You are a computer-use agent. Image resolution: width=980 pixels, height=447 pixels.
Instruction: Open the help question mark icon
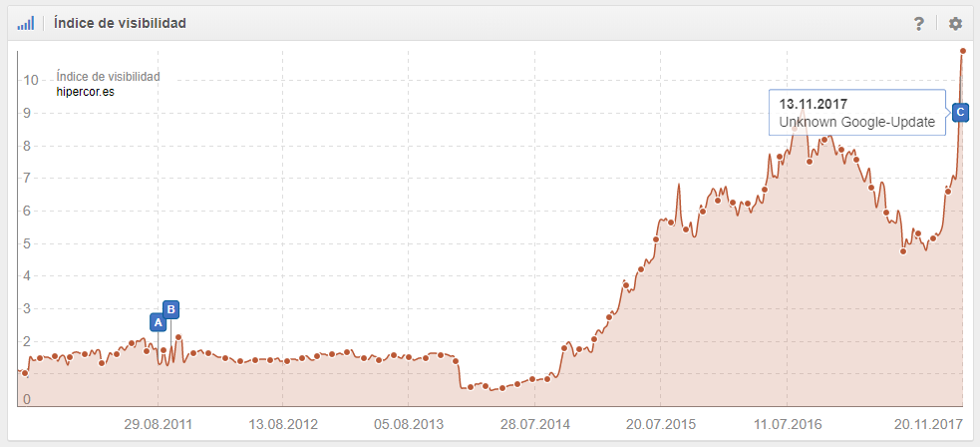click(x=919, y=23)
